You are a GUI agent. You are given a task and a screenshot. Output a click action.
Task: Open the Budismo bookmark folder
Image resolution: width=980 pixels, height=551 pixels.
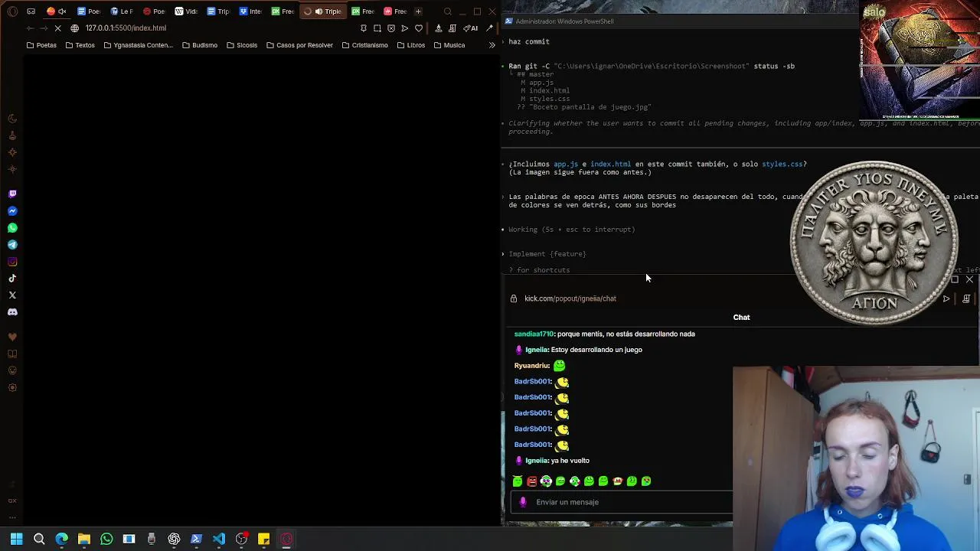tap(200, 45)
